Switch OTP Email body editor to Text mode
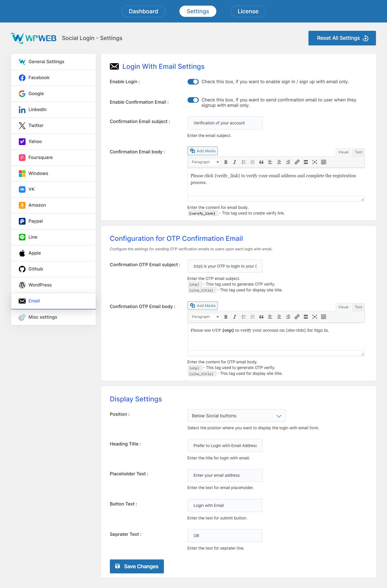387x588 pixels. (x=358, y=307)
